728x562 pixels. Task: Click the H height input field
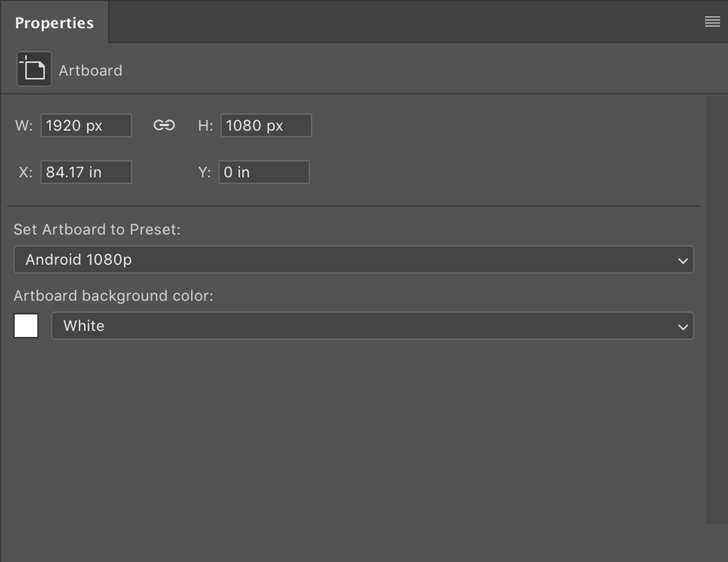[266, 126]
